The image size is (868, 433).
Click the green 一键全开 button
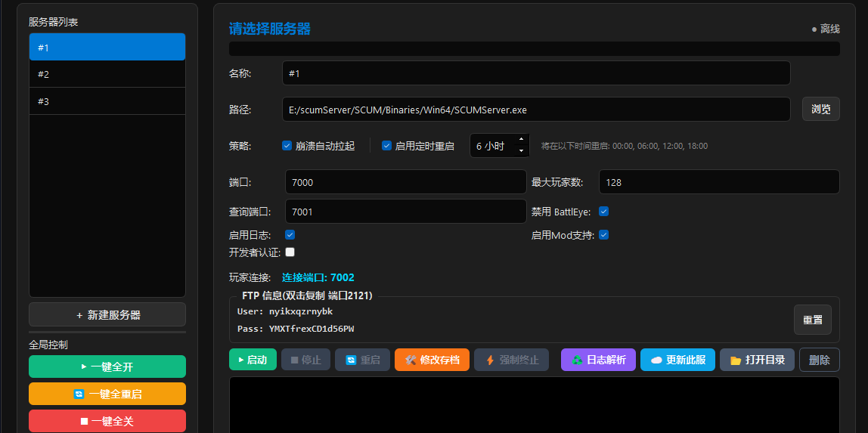coord(107,367)
